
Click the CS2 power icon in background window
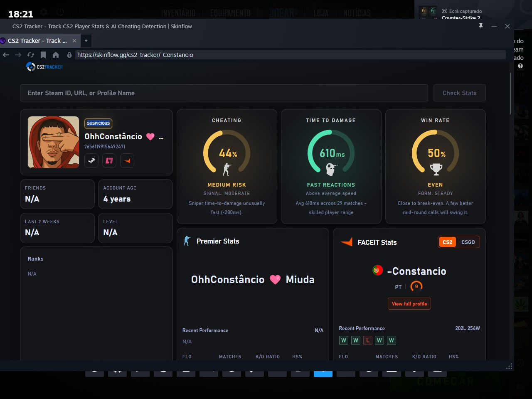60,12
